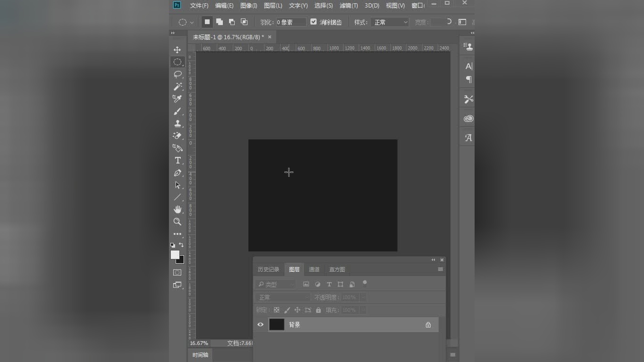The height and width of the screenshot is (362, 644).
Task: Click the Photoshop Ps logo
Action: pos(177,5)
